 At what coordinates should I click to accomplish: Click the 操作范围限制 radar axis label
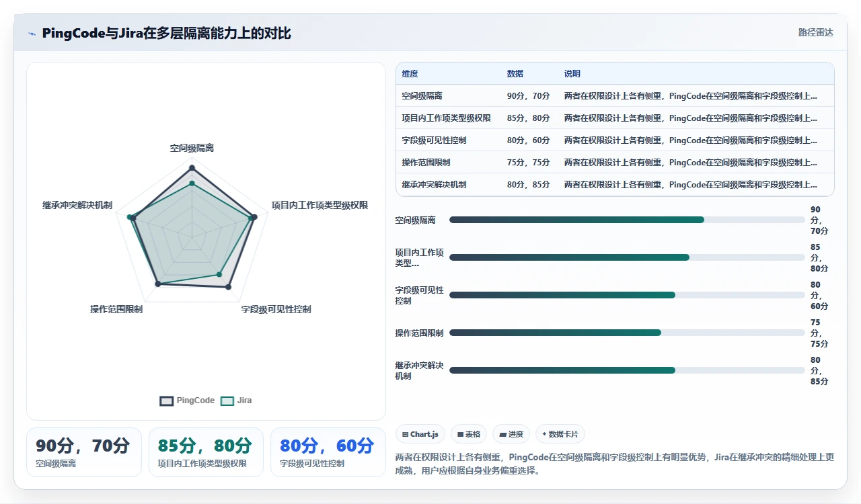point(116,309)
